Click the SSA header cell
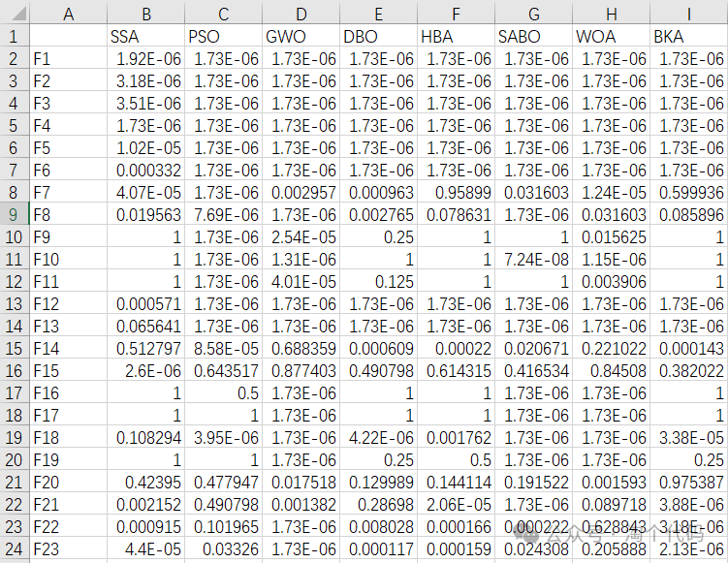The image size is (728, 563). (146, 36)
